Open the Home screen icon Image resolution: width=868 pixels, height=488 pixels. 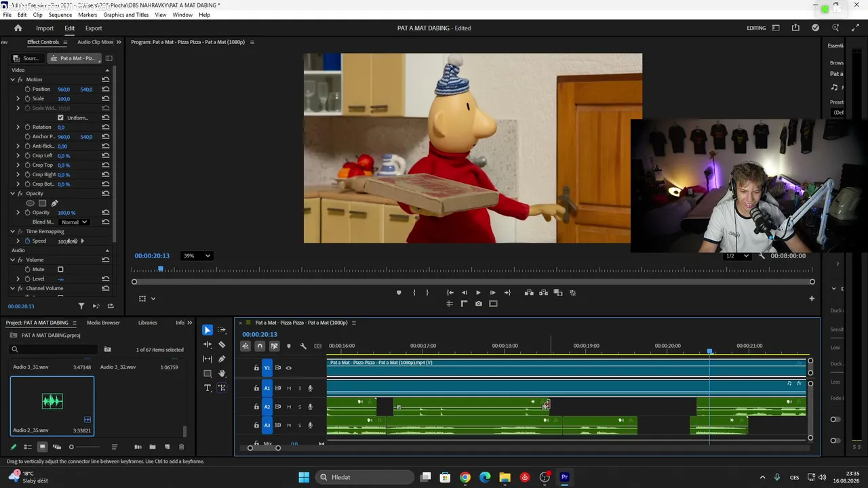coord(18,28)
